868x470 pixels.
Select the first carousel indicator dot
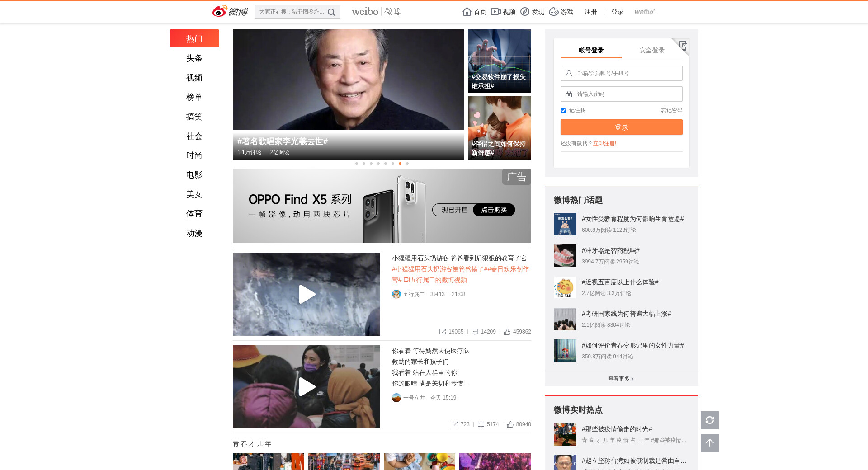pos(357,164)
